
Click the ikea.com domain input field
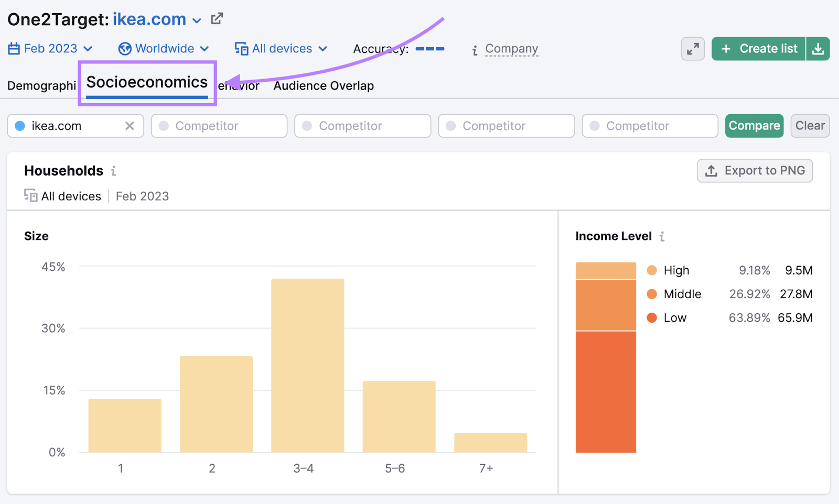pos(76,126)
